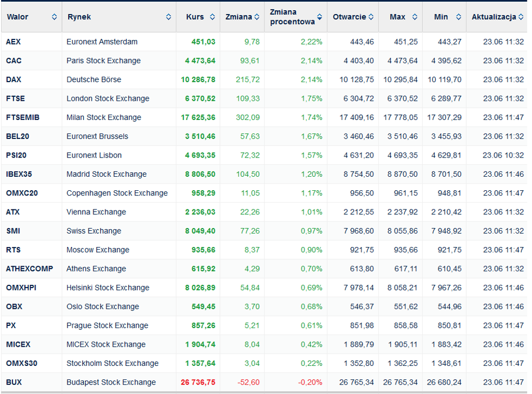Sort table by Zmiana column arrows
The width and height of the screenshot is (532, 394).
(257, 17)
